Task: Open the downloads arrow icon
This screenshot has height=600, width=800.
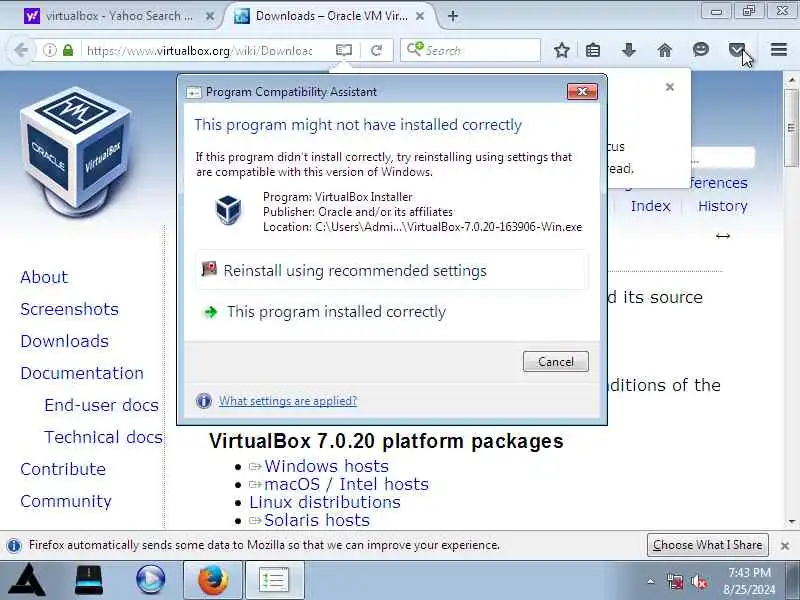Action: [x=629, y=50]
